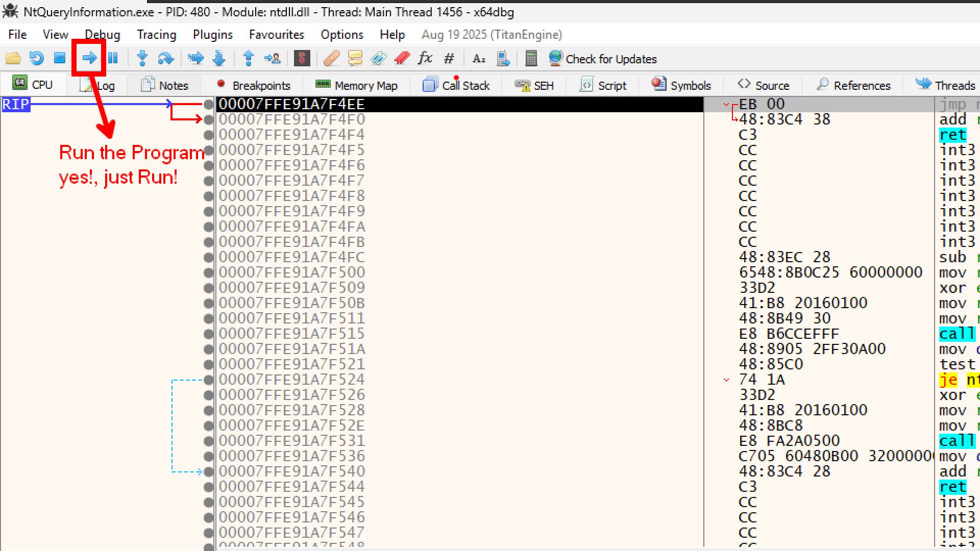Toggle breakpoint dot at address 00007FFE91A7F515
This screenshot has width=980, height=551.
pyautogui.click(x=208, y=334)
